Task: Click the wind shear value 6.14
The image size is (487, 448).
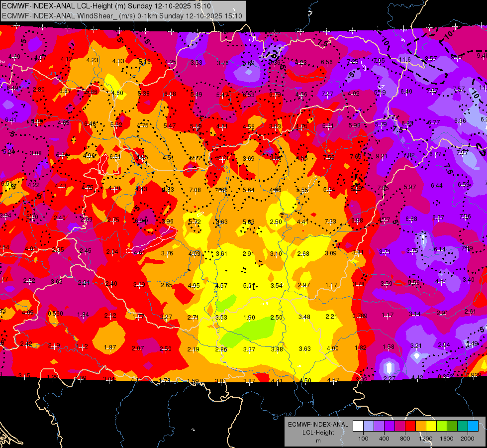Action: [439, 249]
